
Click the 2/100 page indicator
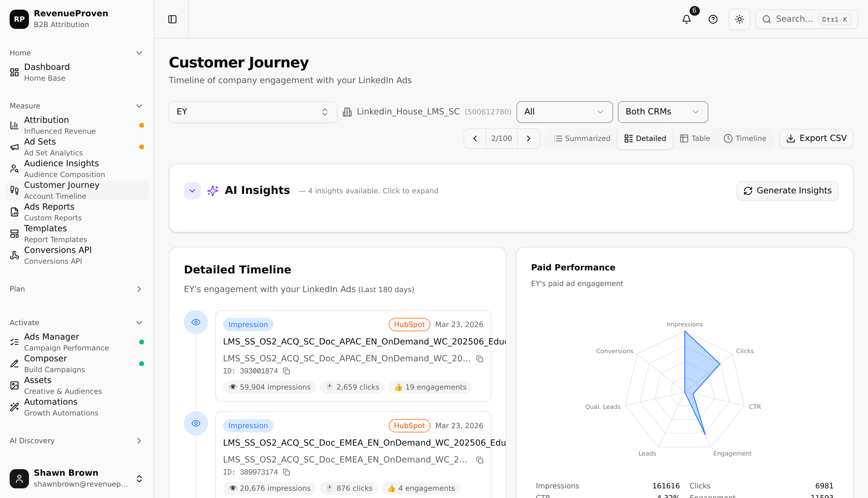502,138
